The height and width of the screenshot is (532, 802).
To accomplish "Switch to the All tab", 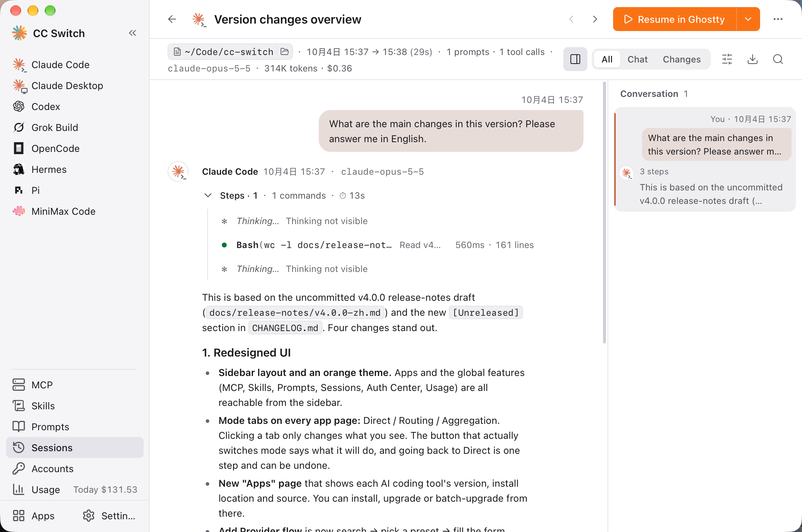I will tap(607, 59).
